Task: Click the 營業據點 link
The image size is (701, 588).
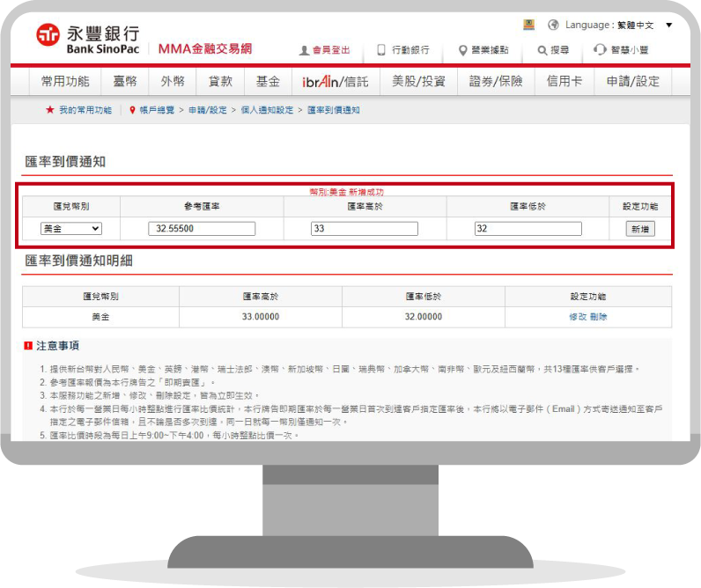Action: pyautogui.click(x=490, y=50)
